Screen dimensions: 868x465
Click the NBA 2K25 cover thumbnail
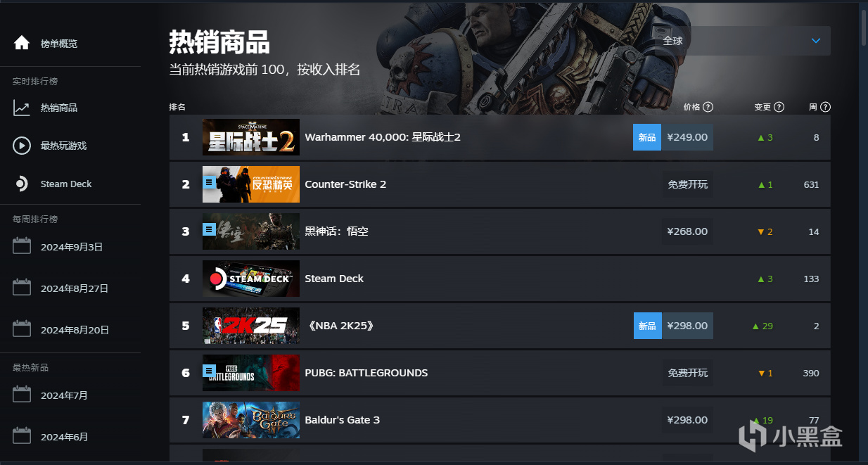pos(251,326)
